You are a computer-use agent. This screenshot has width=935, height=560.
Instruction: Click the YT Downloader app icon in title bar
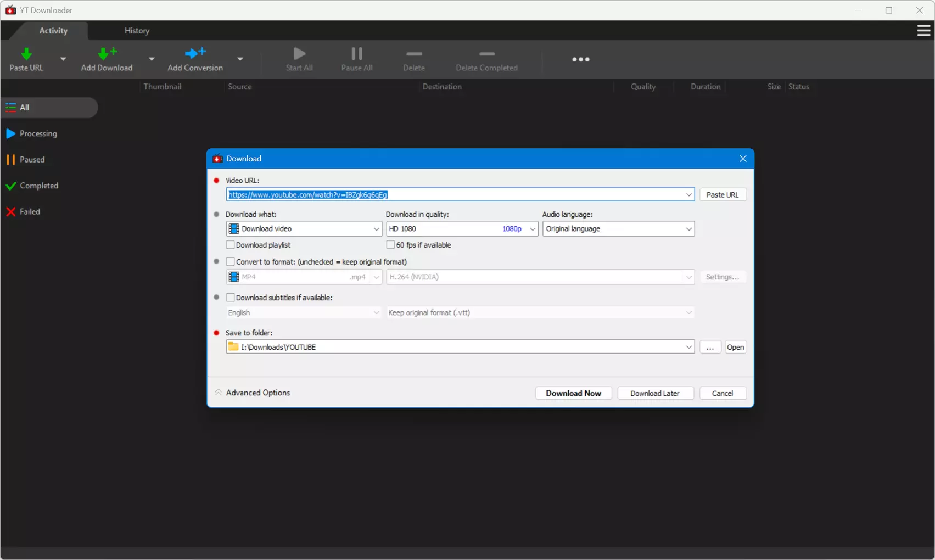[x=10, y=10]
